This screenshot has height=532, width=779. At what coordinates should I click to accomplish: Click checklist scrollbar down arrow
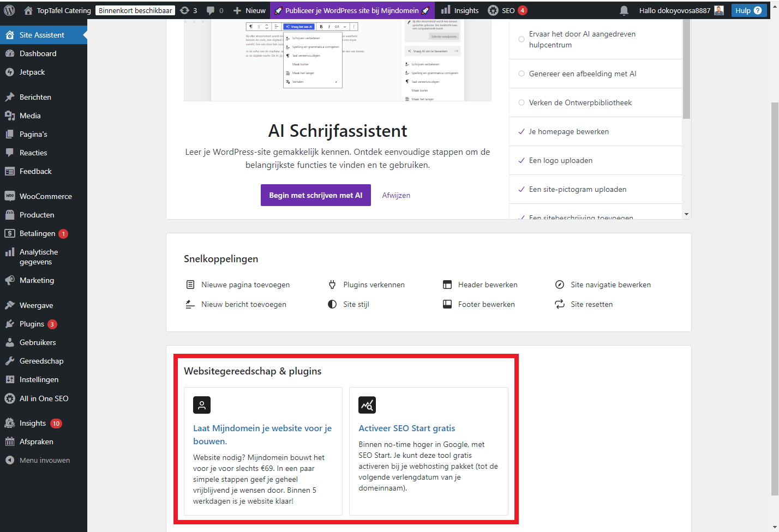tap(686, 214)
